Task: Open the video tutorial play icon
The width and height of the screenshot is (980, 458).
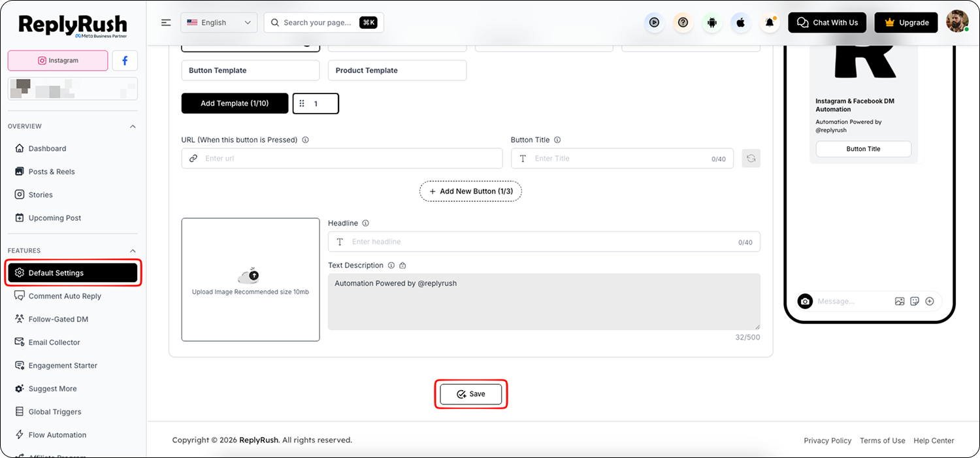Action: tap(654, 22)
